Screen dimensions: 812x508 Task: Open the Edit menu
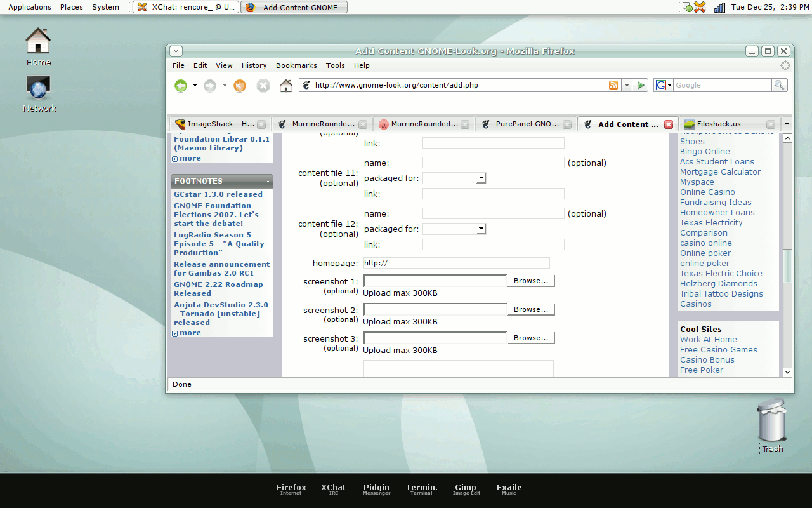point(200,65)
